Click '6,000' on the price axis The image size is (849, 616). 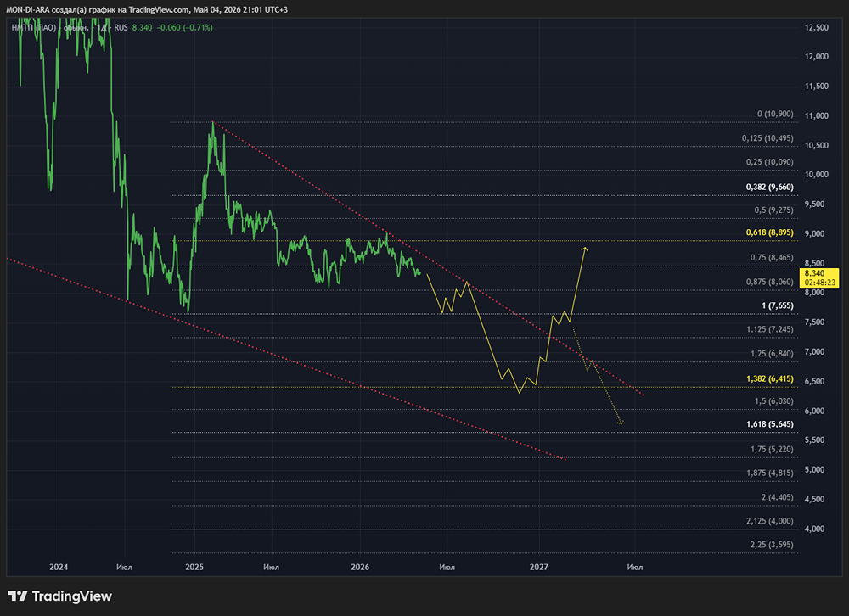[x=814, y=411]
